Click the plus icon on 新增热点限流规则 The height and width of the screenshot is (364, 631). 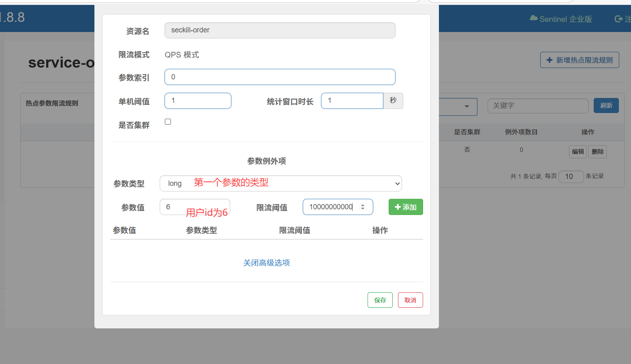point(550,60)
